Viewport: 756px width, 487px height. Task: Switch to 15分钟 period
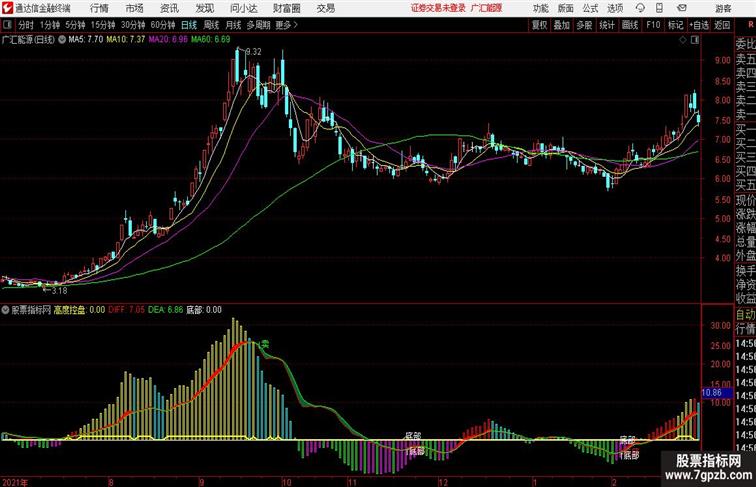[103, 25]
